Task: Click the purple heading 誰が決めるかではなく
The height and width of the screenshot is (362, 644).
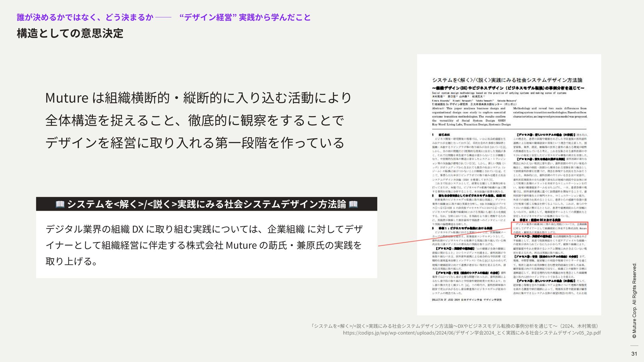Action: (85, 17)
